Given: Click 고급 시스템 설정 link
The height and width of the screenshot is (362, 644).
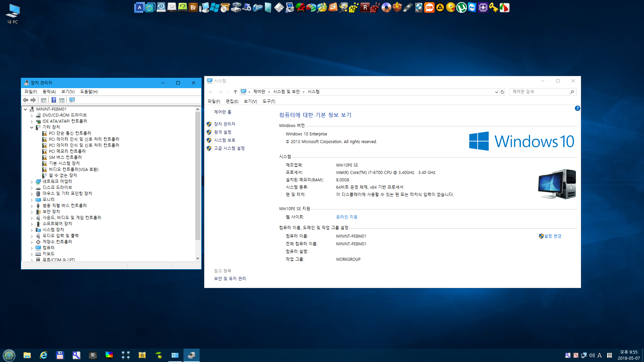Looking at the screenshot, I should coord(229,148).
